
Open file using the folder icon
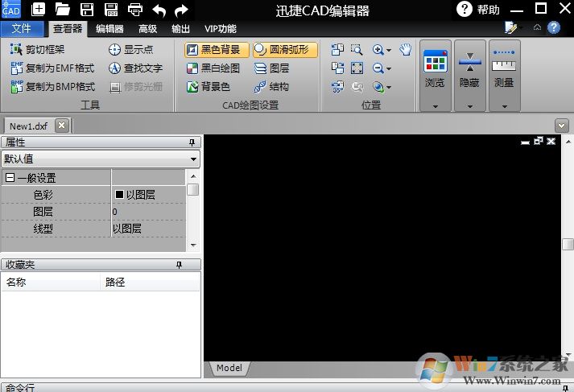coord(63,10)
